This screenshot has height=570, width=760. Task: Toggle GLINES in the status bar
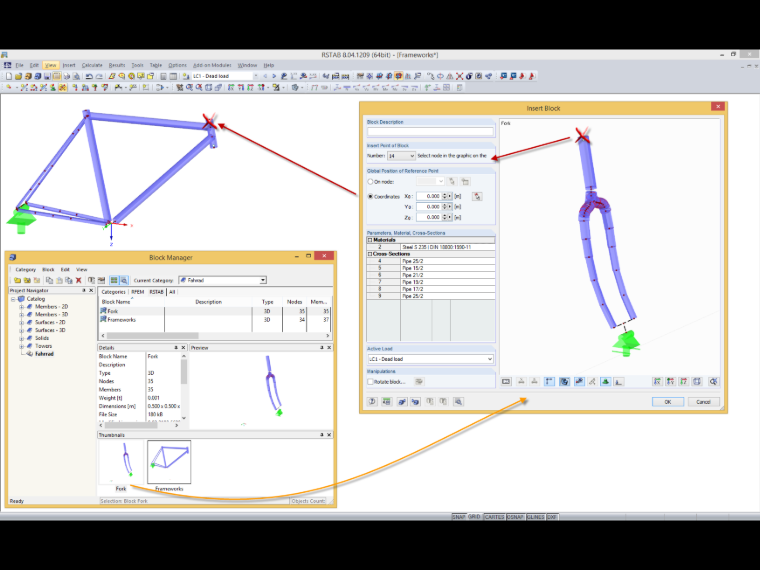(536, 517)
